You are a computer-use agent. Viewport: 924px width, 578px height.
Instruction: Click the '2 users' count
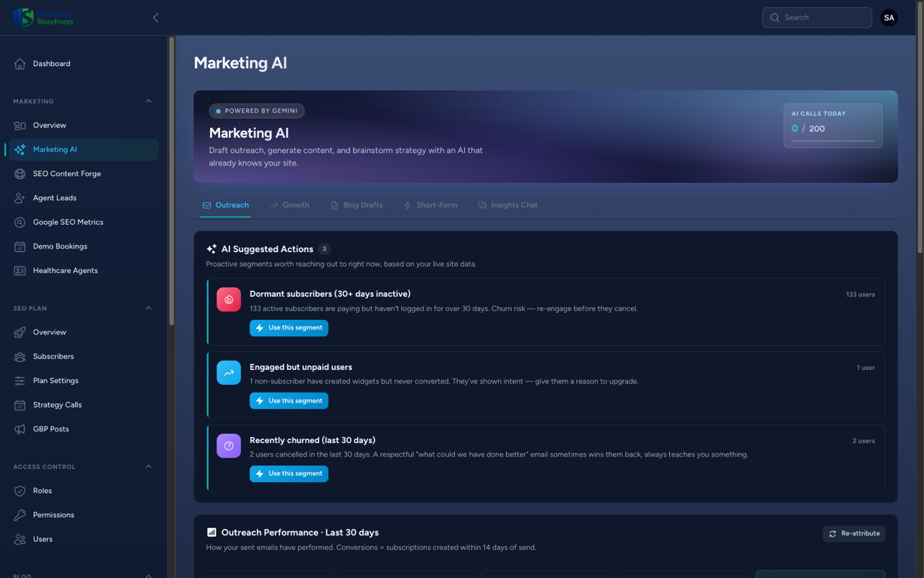(863, 441)
